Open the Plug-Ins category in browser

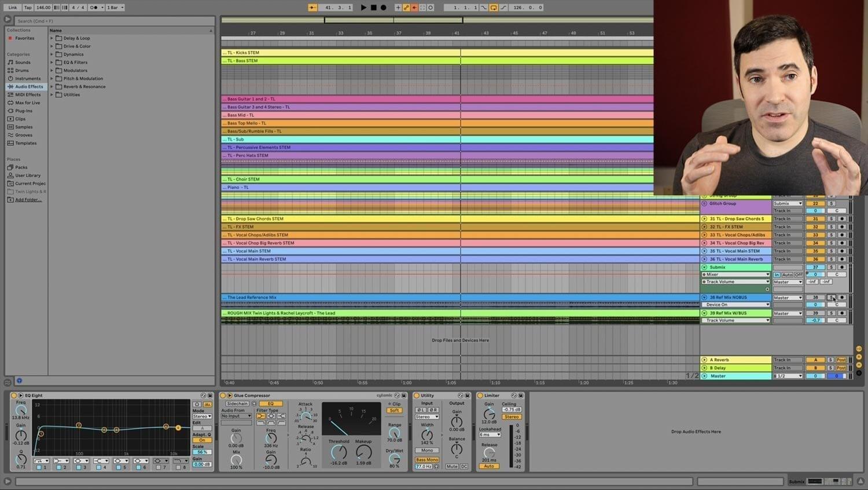tap(24, 111)
